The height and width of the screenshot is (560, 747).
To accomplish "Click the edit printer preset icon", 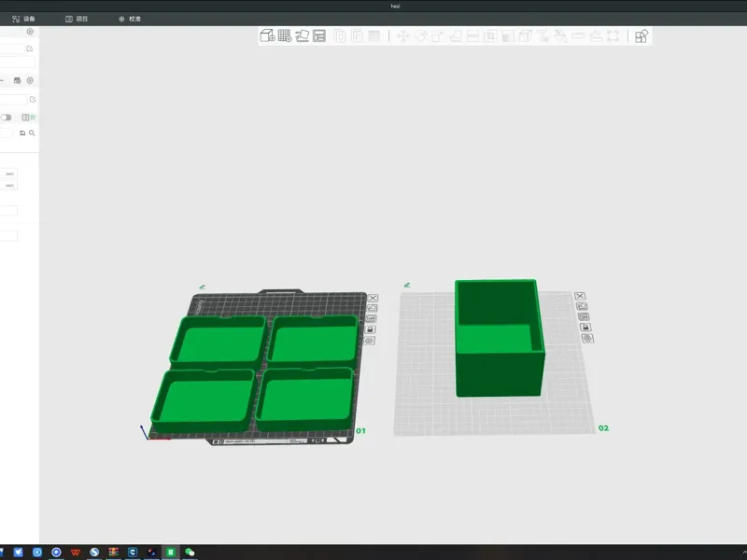I will click(x=30, y=49).
